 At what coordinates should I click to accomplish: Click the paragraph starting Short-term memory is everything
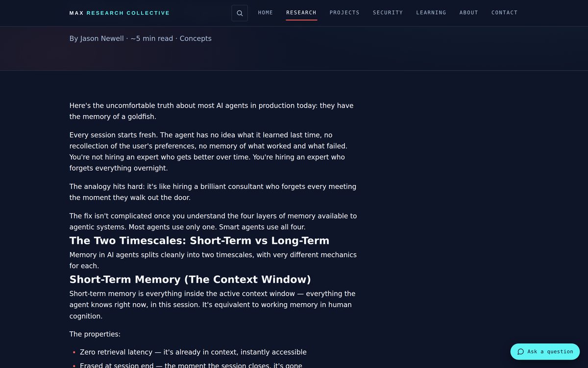[213, 305]
